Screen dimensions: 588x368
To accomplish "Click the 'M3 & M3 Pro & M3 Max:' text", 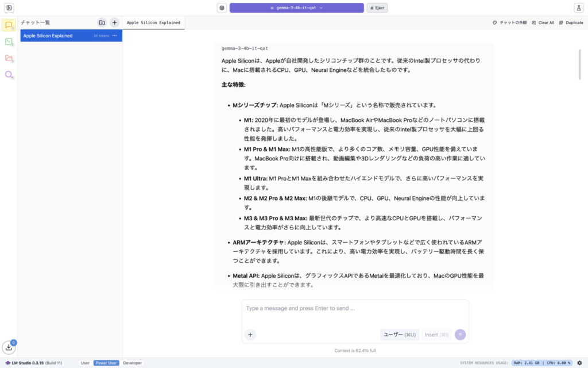I will [276, 218].
